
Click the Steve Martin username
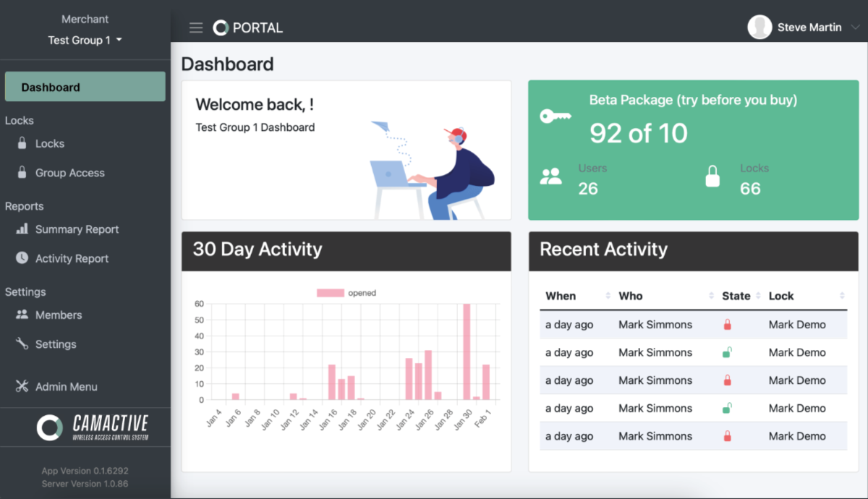click(x=809, y=27)
